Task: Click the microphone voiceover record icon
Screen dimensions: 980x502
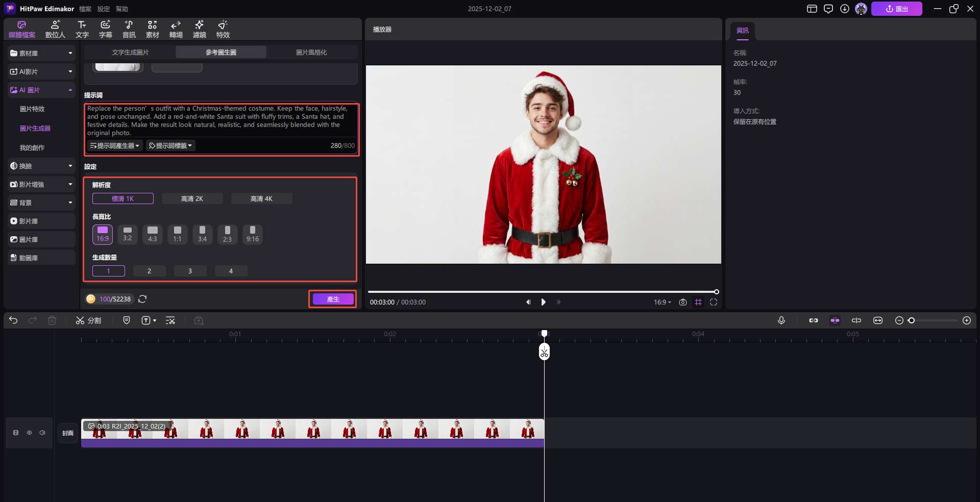Action: tap(781, 320)
